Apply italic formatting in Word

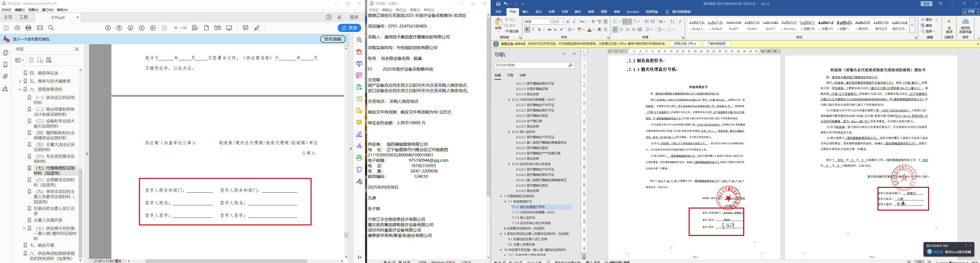tap(533, 29)
